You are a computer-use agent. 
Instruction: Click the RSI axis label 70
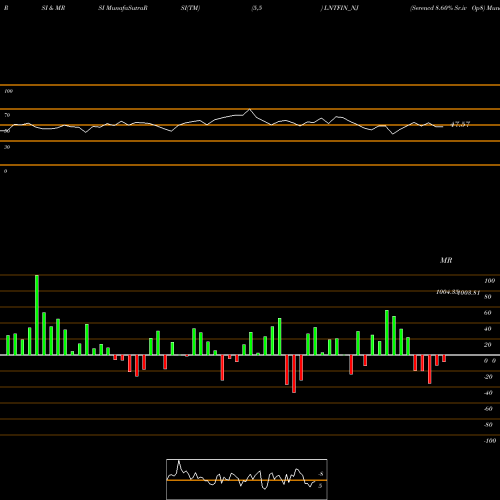pos(7,115)
